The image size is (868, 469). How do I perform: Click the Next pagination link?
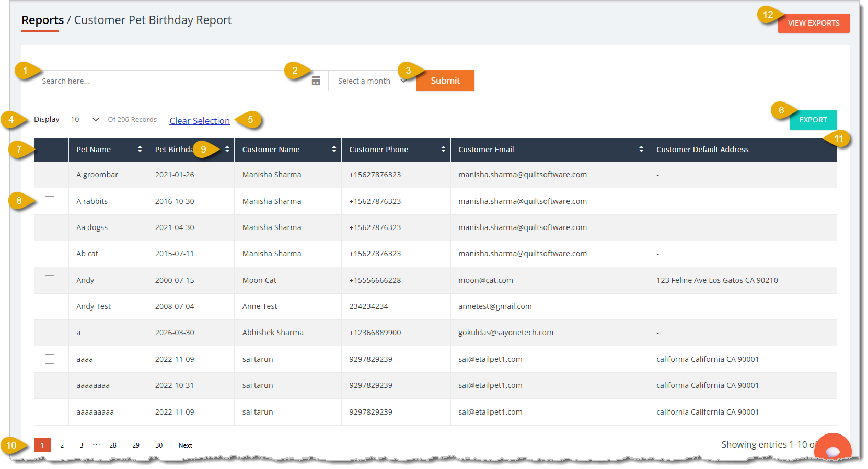pos(185,445)
